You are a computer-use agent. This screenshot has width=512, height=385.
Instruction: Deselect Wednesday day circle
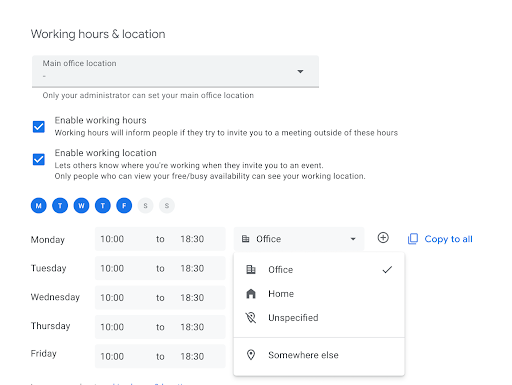[x=81, y=206]
